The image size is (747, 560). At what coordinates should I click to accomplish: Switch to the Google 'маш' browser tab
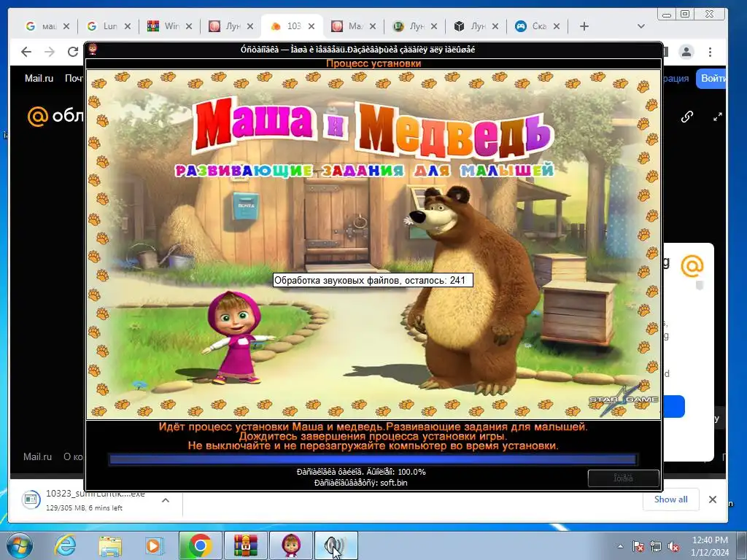(42, 26)
